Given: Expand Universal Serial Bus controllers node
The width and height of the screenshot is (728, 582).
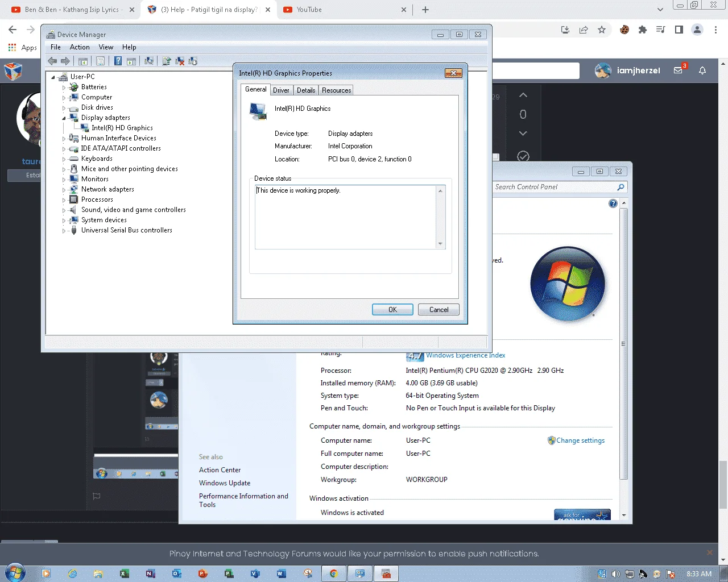Looking at the screenshot, I should (64, 231).
